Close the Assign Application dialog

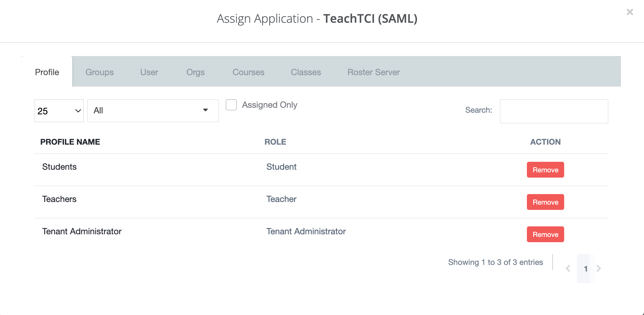pos(630,12)
